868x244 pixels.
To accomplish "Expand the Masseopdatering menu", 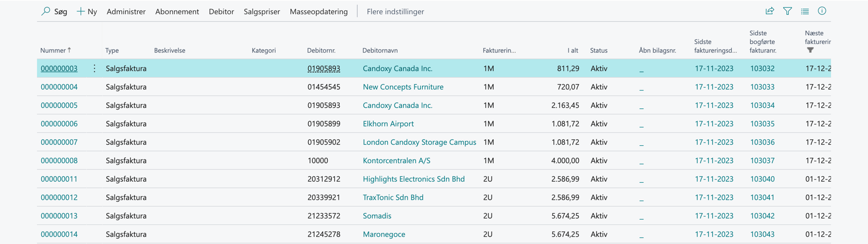I will (x=318, y=11).
